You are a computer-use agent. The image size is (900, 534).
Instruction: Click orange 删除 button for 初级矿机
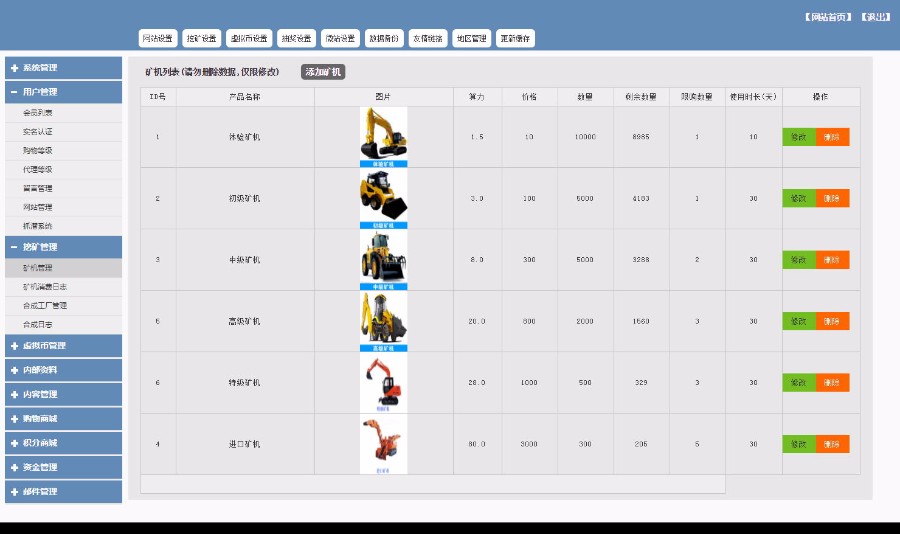click(832, 198)
